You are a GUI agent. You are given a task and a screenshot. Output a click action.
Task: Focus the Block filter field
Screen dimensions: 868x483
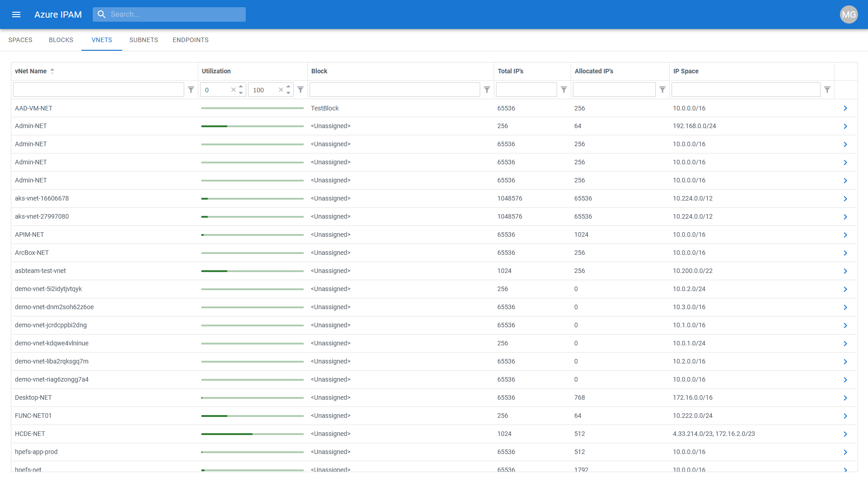coord(395,90)
